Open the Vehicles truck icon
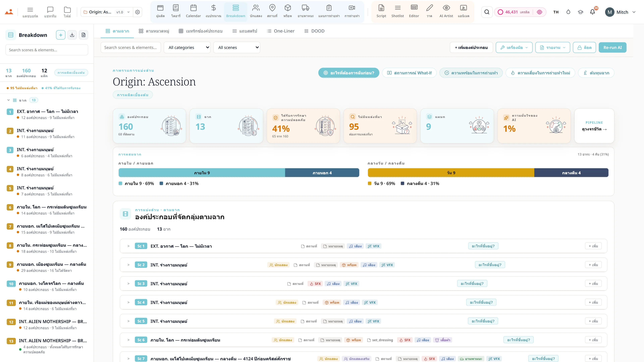This screenshot has height=362, width=644. click(306, 11)
